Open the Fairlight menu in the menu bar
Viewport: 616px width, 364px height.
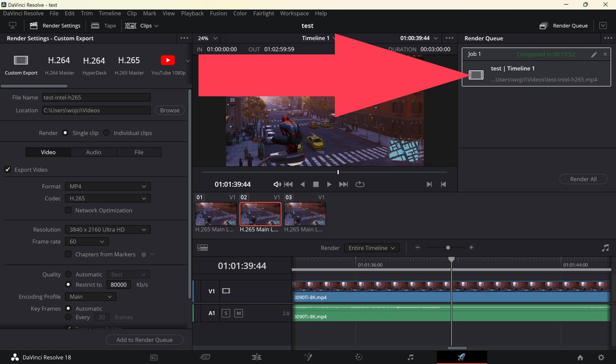[x=264, y=13]
